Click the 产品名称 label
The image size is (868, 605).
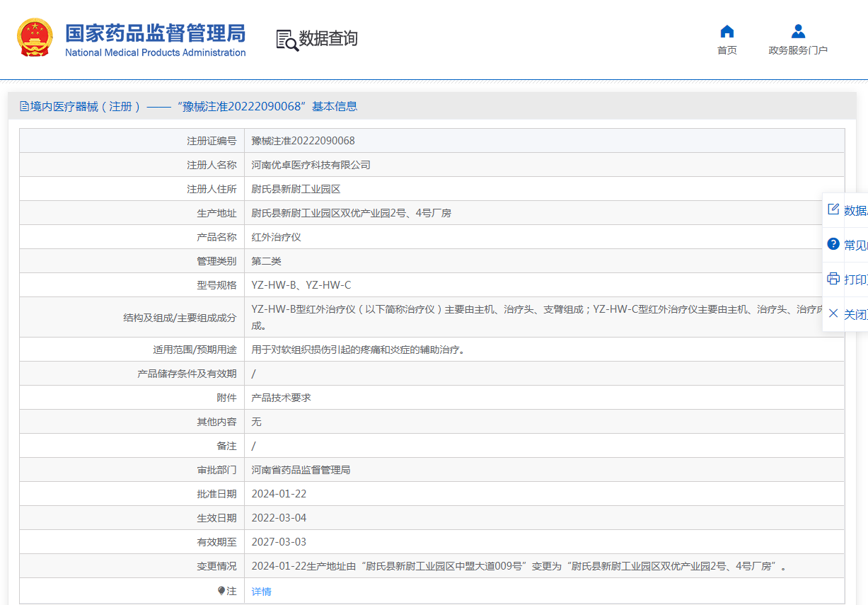pyautogui.click(x=216, y=237)
